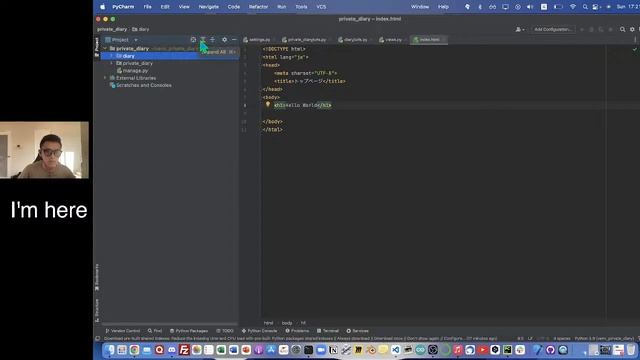Collapse the private_diary root project node

click(105, 48)
